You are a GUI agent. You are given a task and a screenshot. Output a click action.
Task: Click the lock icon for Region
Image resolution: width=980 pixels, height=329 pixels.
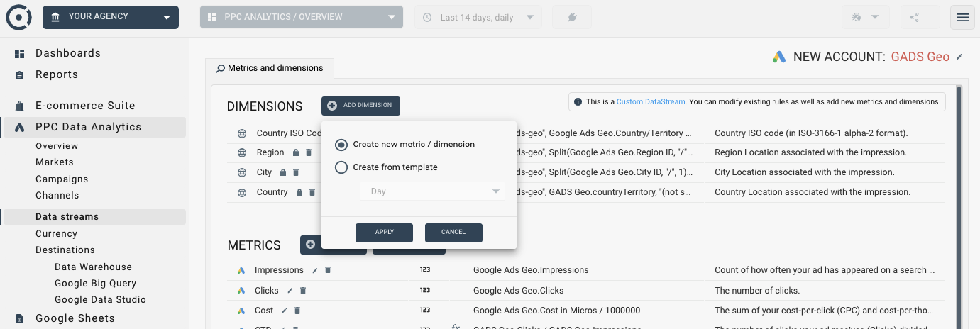coord(294,152)
